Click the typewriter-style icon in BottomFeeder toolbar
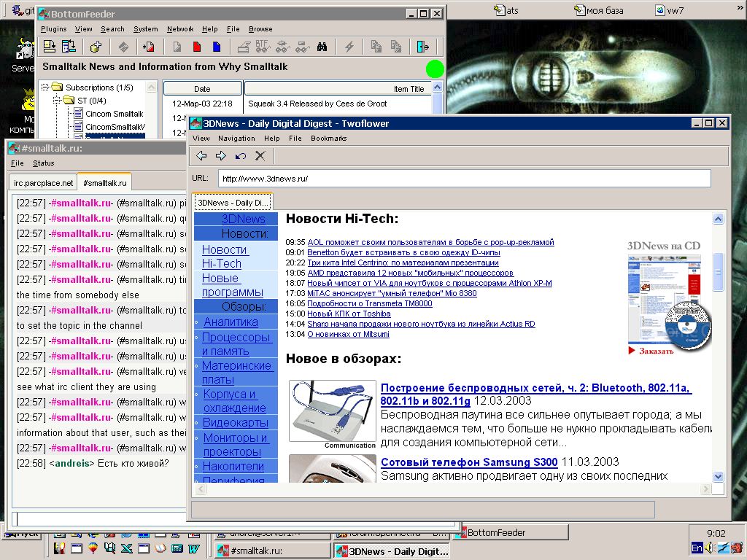The height and width of the screenshot is (560, 747). tap(244, 46)
